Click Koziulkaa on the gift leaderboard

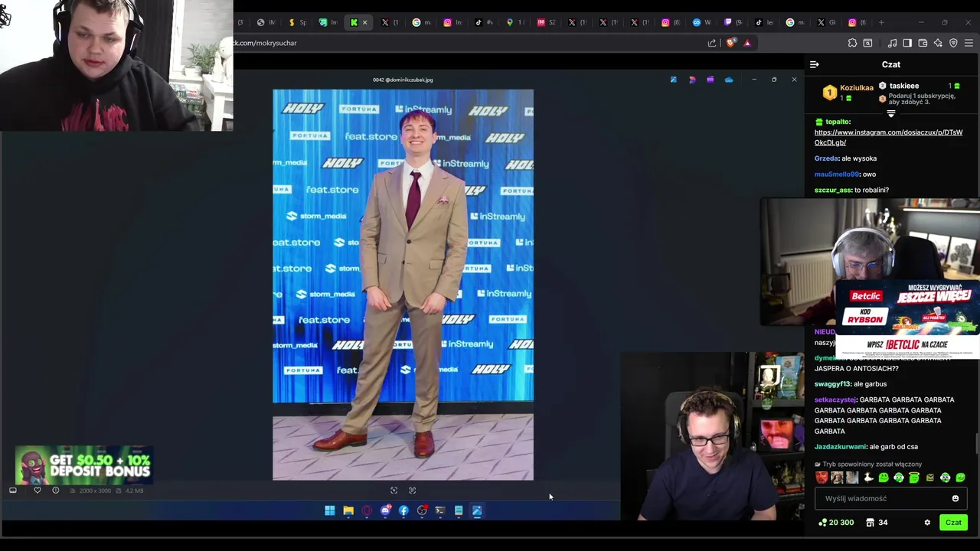[x=857, y=88]
